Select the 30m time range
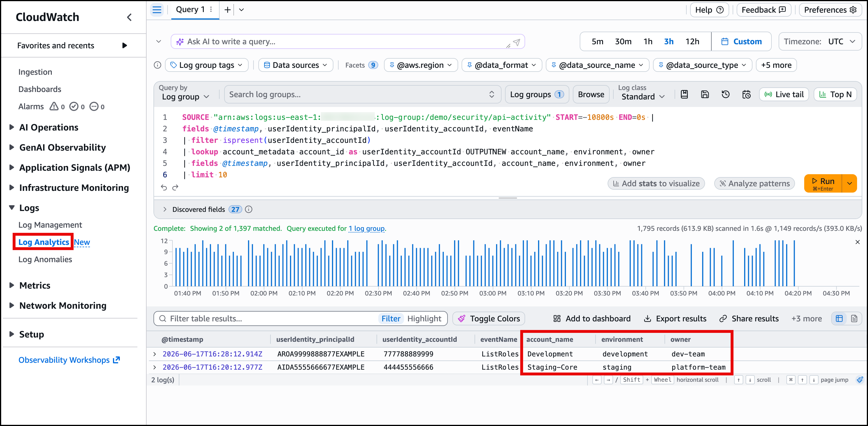Screen dimensions: 868x426 pos(623,41)
